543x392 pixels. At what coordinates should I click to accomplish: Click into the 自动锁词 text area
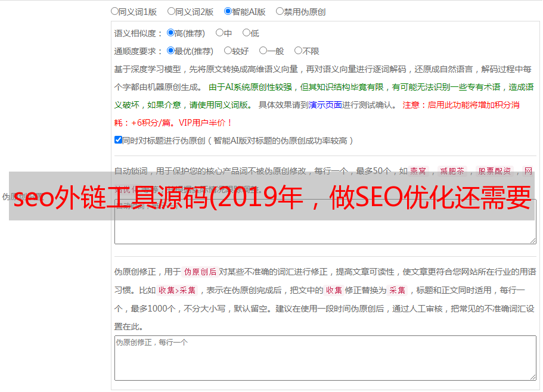click(325, 222)
